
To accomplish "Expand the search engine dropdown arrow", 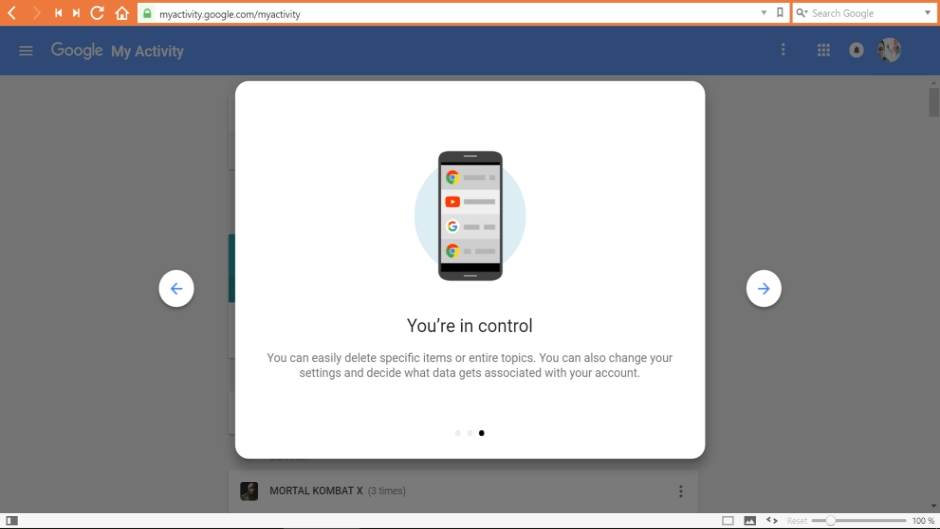I will point(927,13).
